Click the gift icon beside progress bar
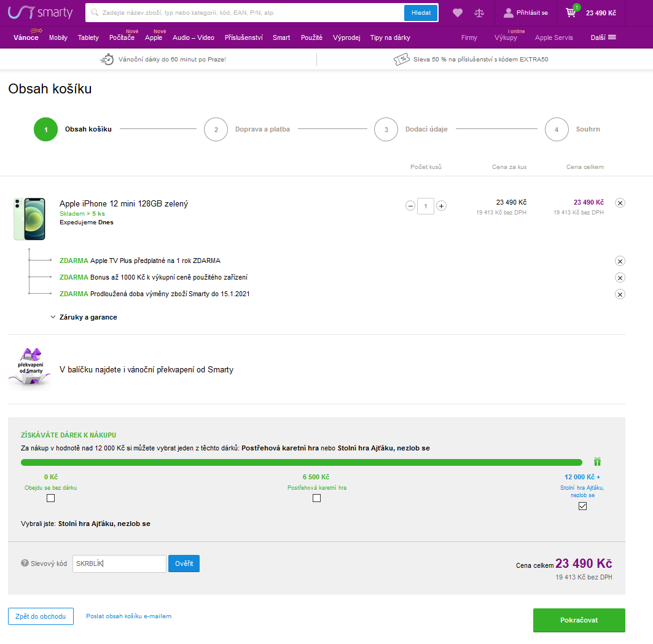The image size is (653, 644). (x=597, y=461)
